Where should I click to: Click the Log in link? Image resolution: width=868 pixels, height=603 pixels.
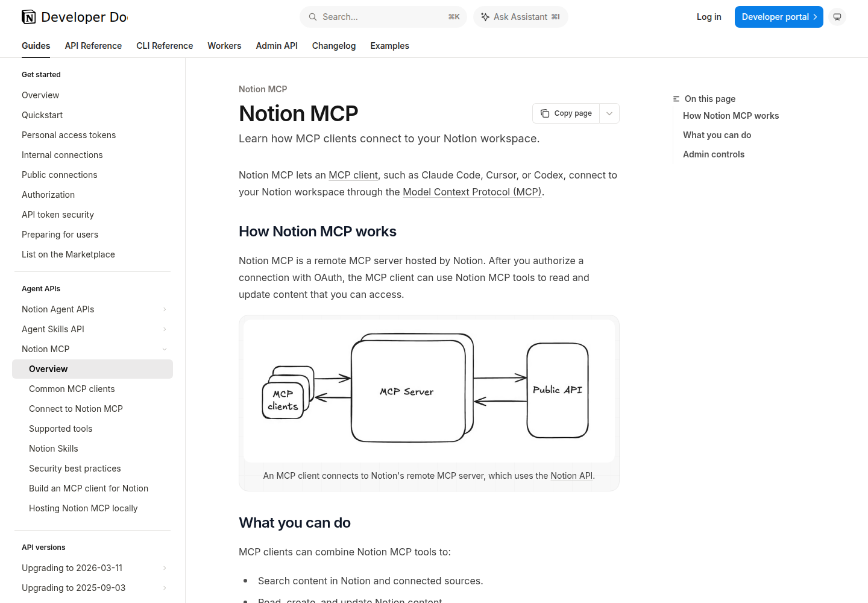709,17
